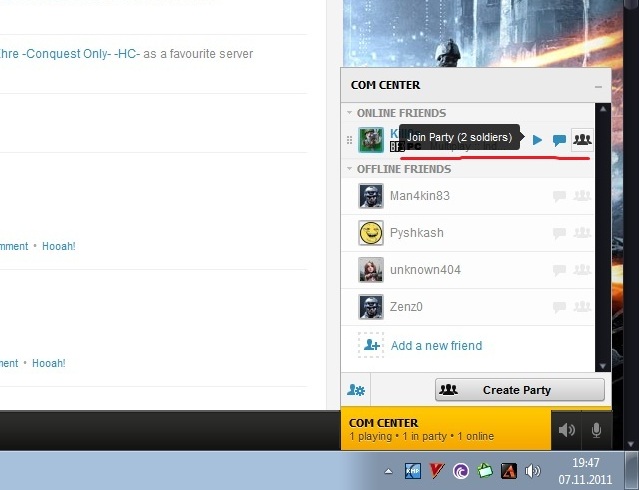Click the add friend placeholder icon
The height and width of the screenshot is (490, 639).
point(371,345)
